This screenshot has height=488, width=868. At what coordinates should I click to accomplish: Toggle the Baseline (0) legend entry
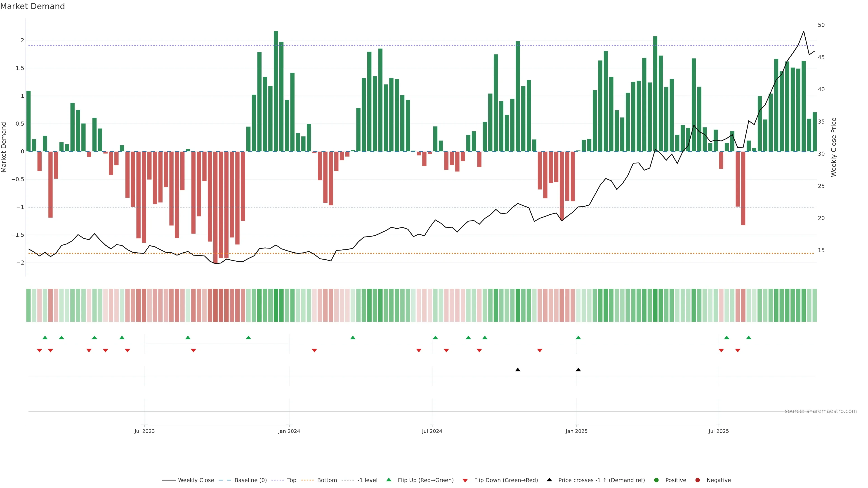[250, 480]
